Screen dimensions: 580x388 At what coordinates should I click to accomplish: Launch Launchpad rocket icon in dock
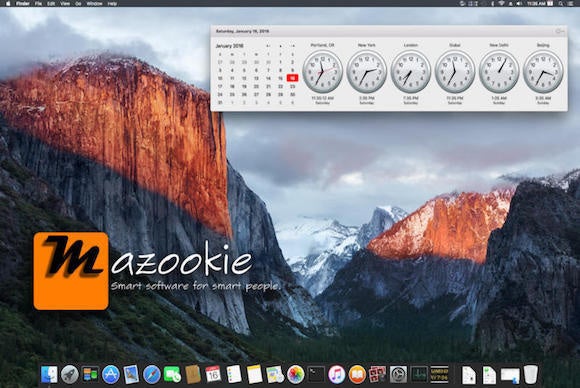[70, 375]
